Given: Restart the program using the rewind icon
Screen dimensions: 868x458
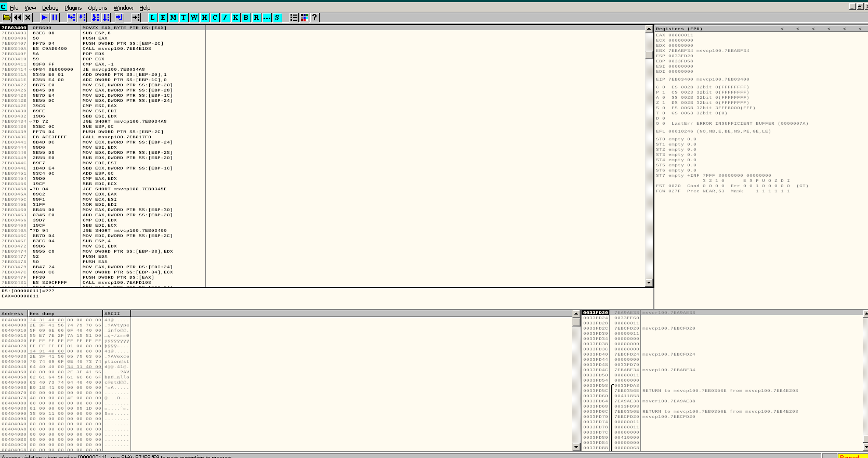Looking at the screenshot, I should (x=18, y=18).
